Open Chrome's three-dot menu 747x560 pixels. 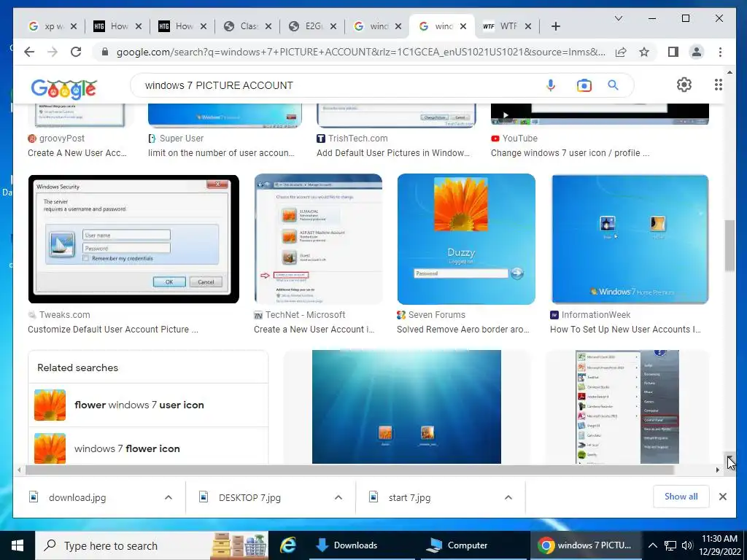(x=720, y=52)
